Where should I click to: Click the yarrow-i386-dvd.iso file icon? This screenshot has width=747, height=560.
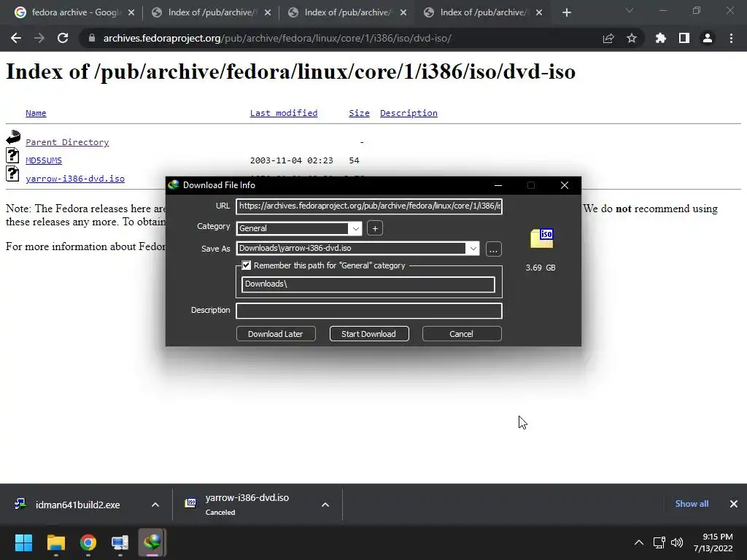[13, 174]
